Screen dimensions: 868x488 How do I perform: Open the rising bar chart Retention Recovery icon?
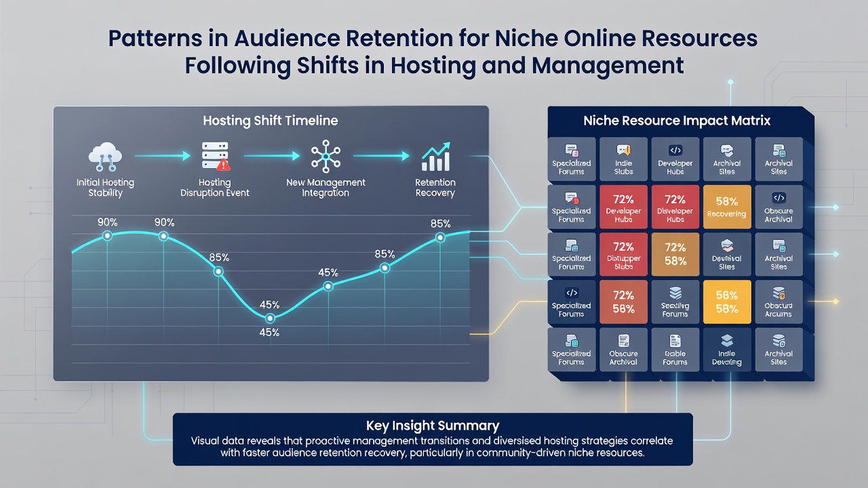coord(435,157)
